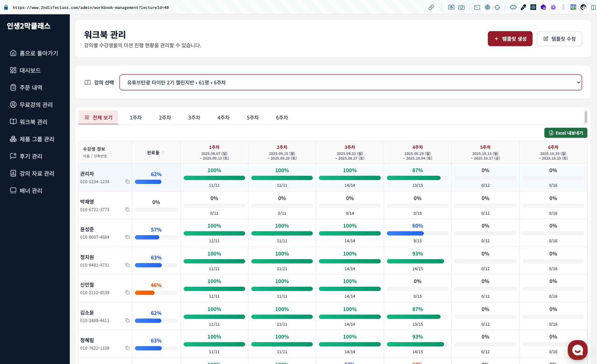The width and height of the screenshot is (597, 364).
Task: Click the copy icon next to 박재영's phone number
Action: (x=127, y=209)
